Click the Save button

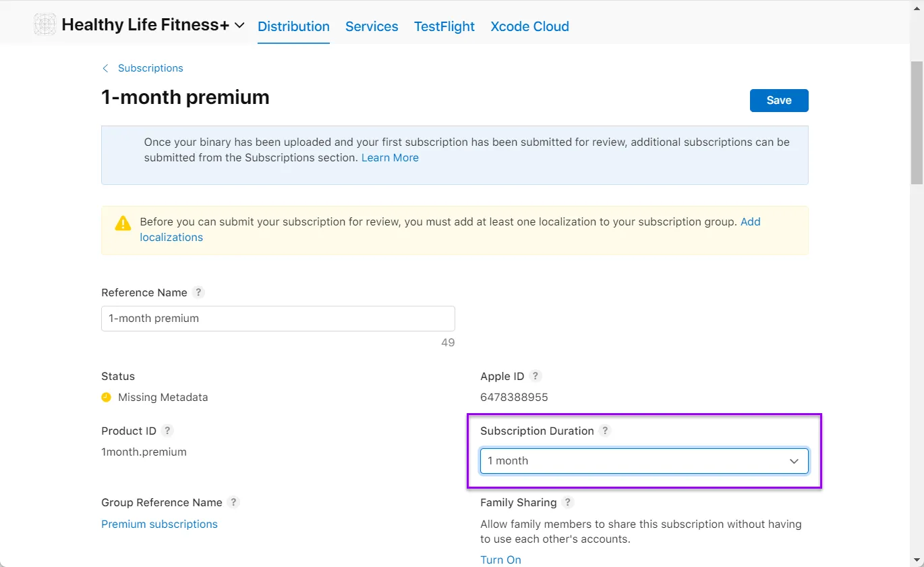779,100
